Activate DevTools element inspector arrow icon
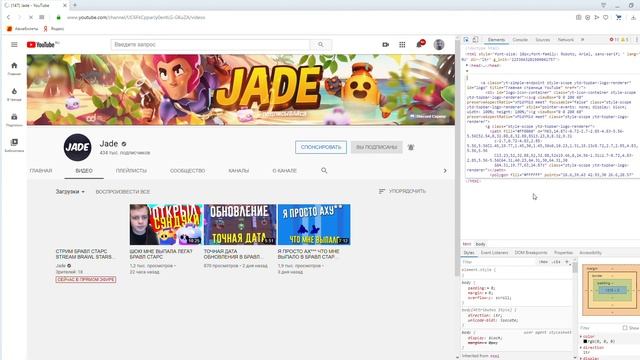 point(466,40)
